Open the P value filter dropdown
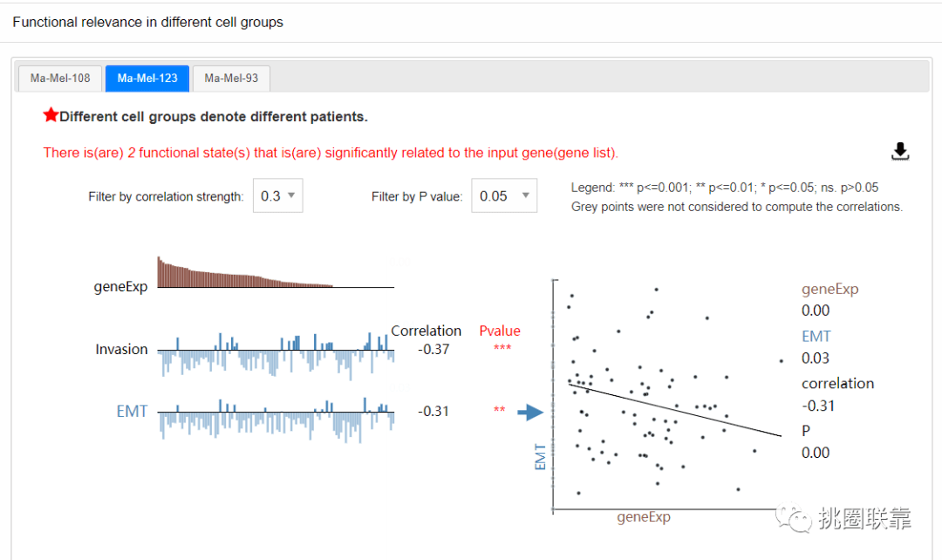 pyautogui.click(x=503, y=196)
